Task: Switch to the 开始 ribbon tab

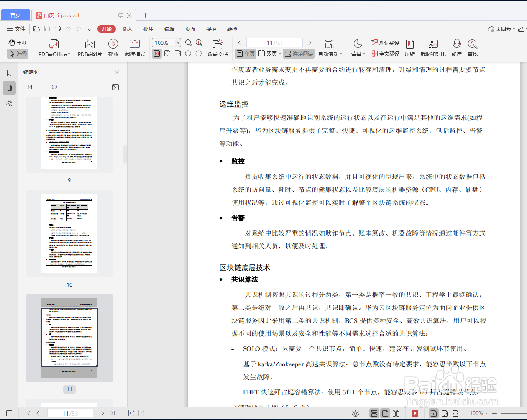Action: (107, 29)
